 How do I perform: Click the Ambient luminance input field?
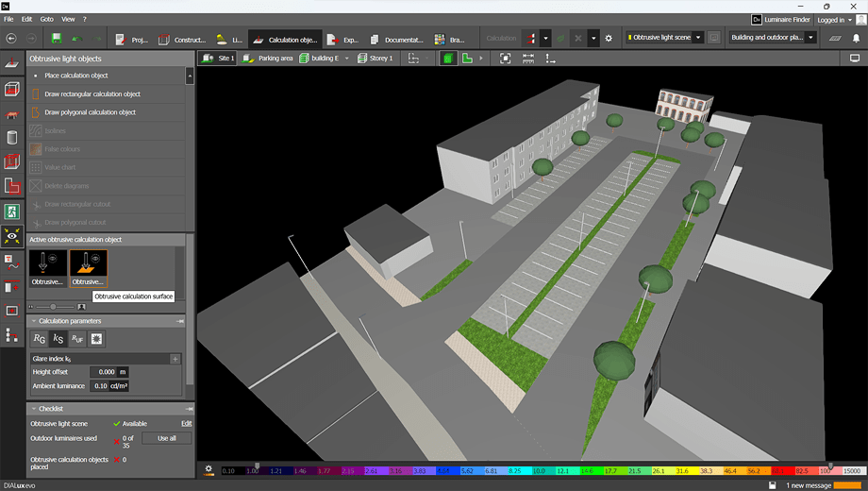pos(100,386)
